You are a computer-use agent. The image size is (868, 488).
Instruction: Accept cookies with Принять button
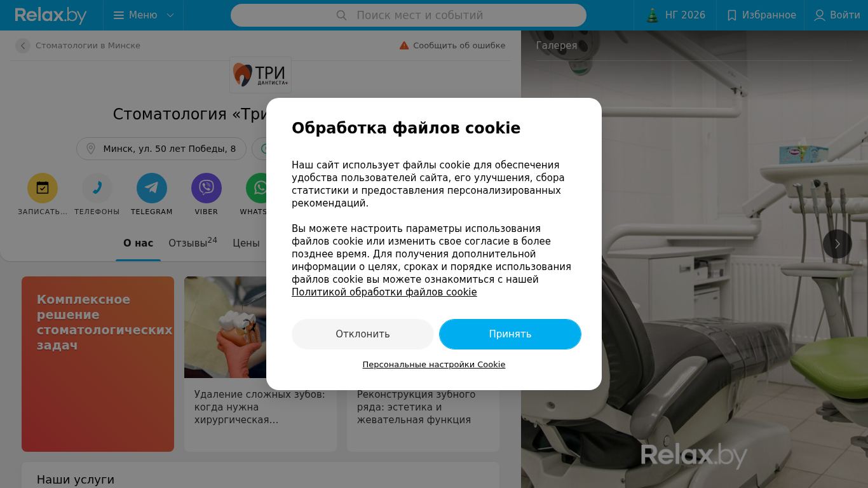coord(510,334)
